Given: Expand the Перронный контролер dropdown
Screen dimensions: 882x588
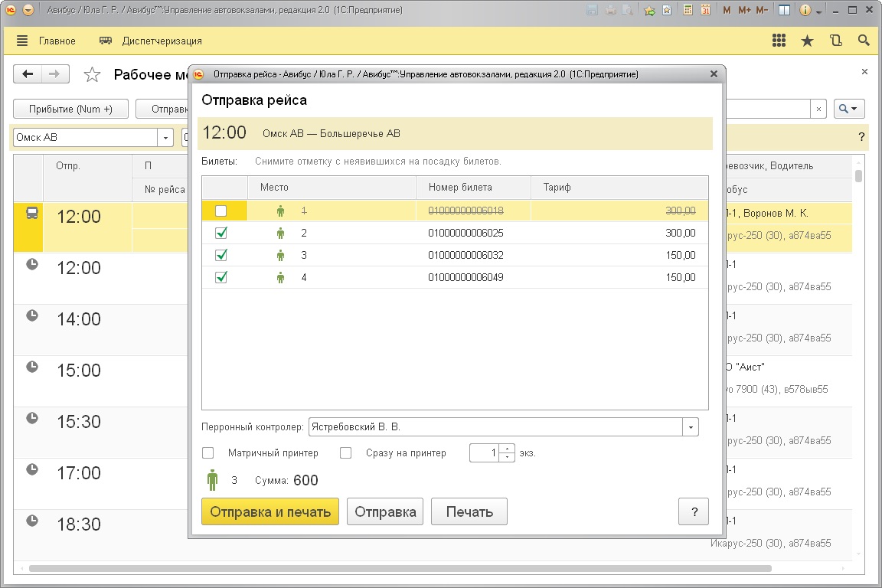Looking at the screenshot, I should [x=691, y=426].
